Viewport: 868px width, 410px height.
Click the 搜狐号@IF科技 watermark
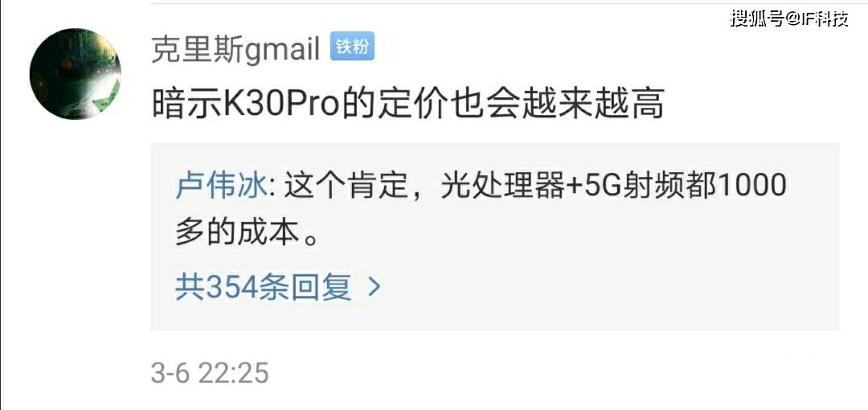coord(789,18)
